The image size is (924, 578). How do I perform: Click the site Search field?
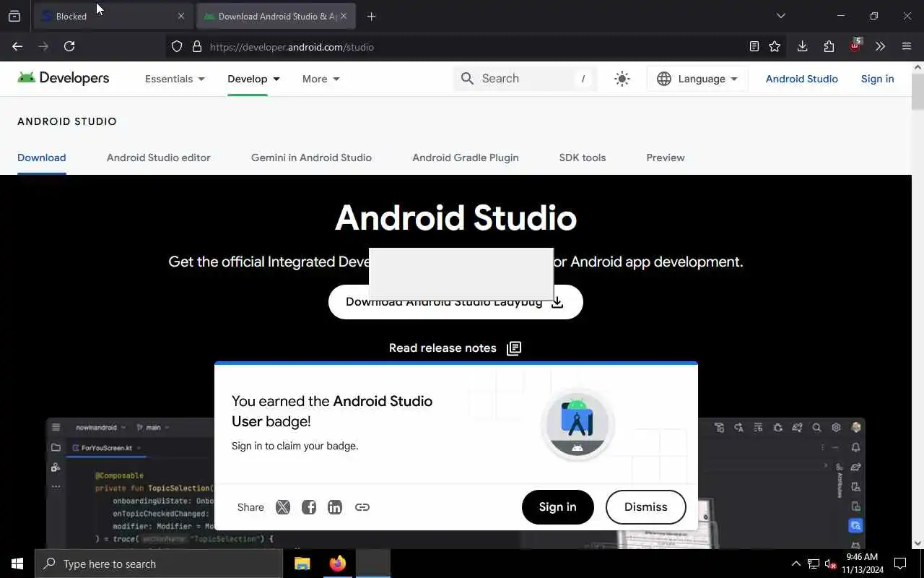[x=526, y=79]
